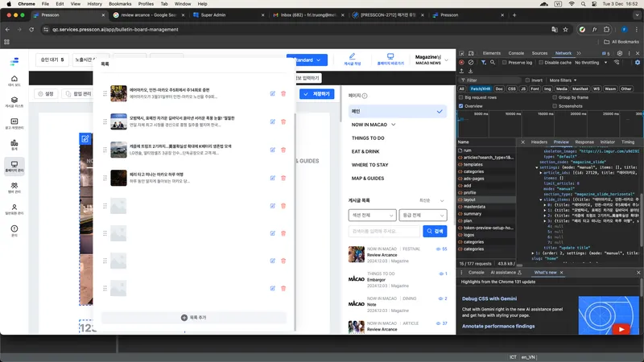Open the 최신순 sort order dropdown

431,200
